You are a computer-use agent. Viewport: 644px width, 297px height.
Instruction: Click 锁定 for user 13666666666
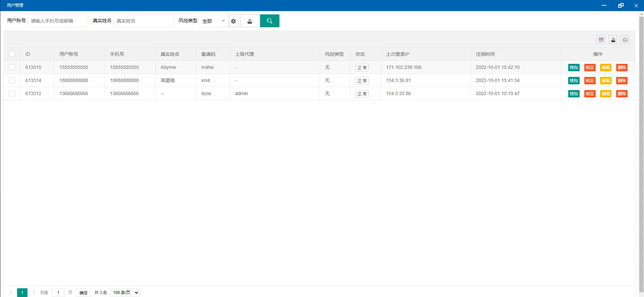coord(590,94)
